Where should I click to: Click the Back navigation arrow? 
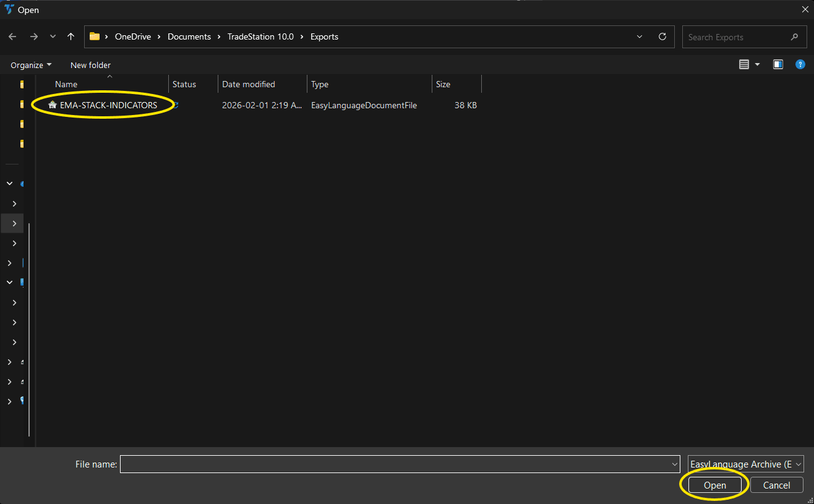click(12, 36)
